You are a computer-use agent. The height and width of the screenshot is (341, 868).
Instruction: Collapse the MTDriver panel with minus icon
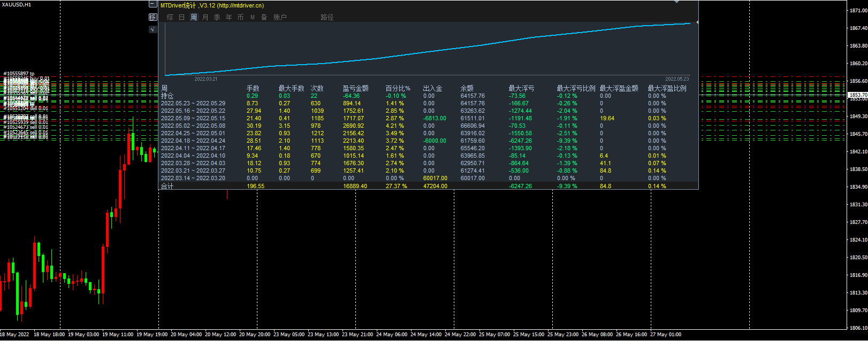point(153,4)
